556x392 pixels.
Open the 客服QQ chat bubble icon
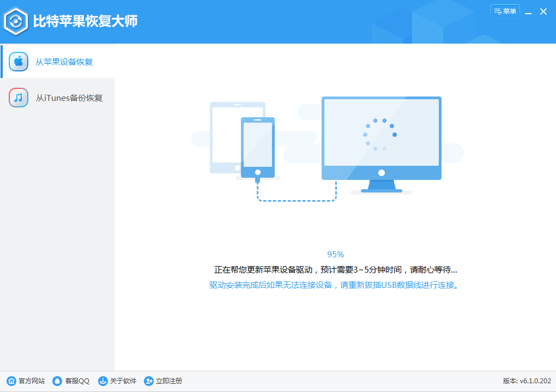click(56, 381)
